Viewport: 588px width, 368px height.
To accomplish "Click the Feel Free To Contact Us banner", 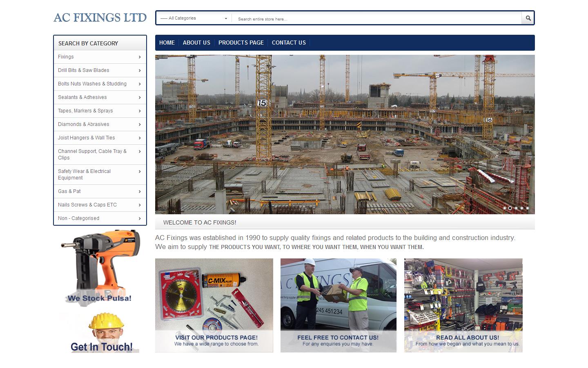I will (x=338, y=305).
